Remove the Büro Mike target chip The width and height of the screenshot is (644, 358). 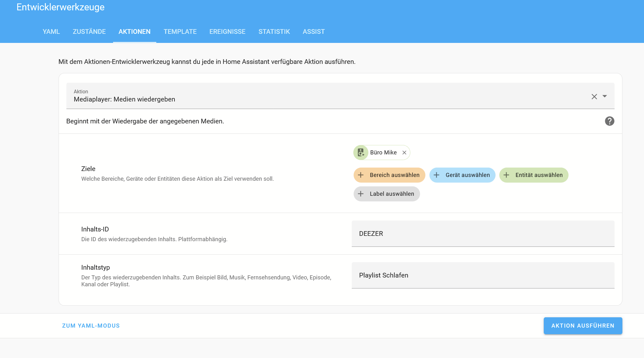coord(404,153)
